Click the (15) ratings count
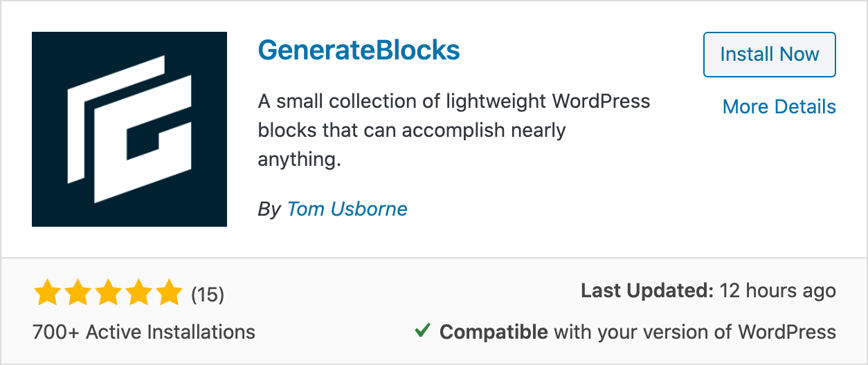868x365 pixels. pyautogui.click(x=208, y=295)
